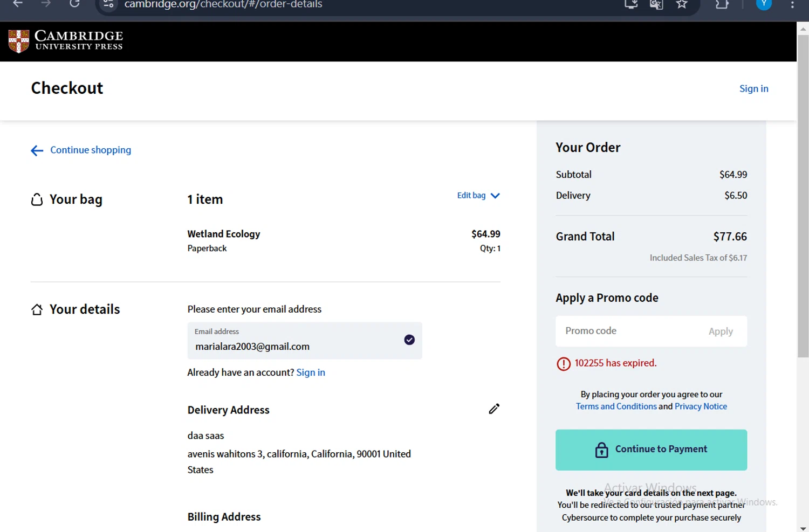
Task: Click the Grand Total $77.66 amount
Action: click(x=730, y=237)
